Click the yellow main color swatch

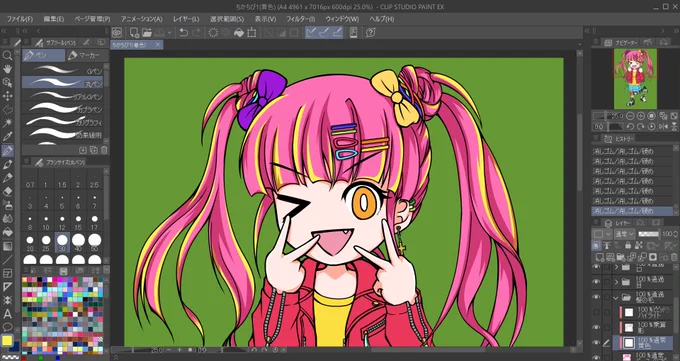(6, 340)
